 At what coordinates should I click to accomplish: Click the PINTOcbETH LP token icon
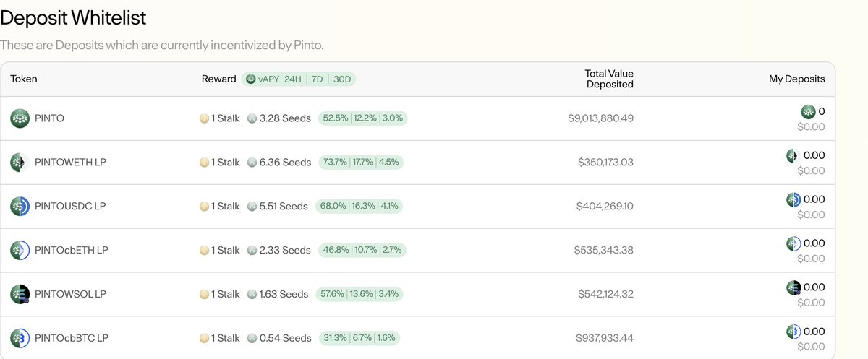tap(20, 251)
